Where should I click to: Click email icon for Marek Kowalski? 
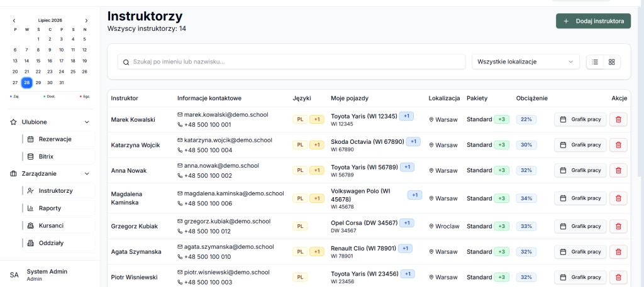click(180, 114)
